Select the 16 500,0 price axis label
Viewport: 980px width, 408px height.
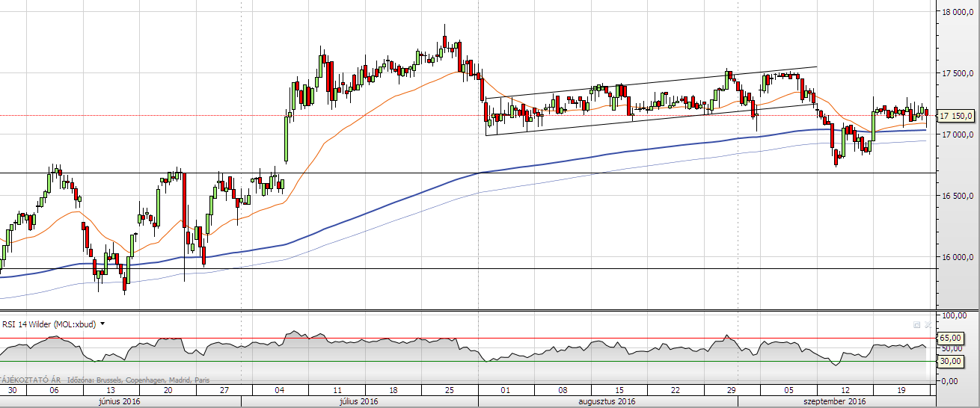tap(957, 196)
